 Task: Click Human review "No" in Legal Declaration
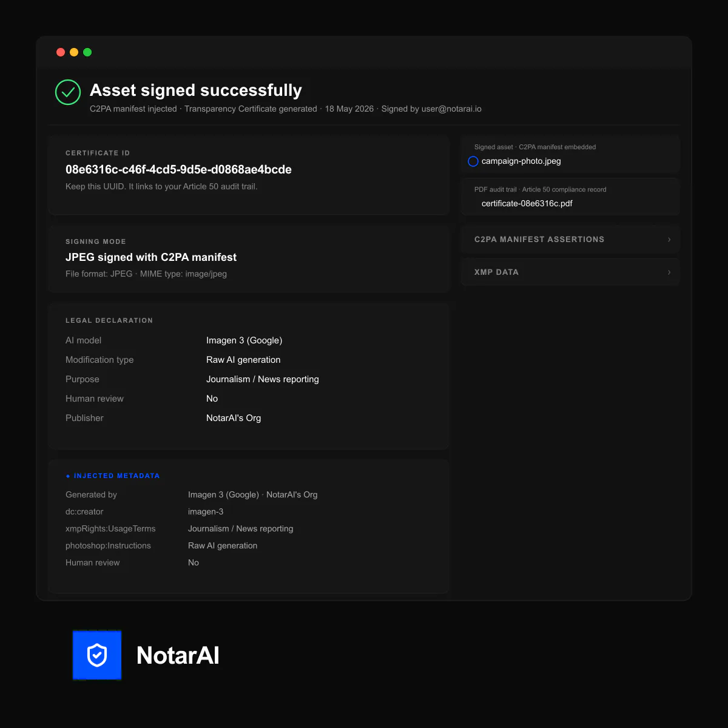point(212,399)
